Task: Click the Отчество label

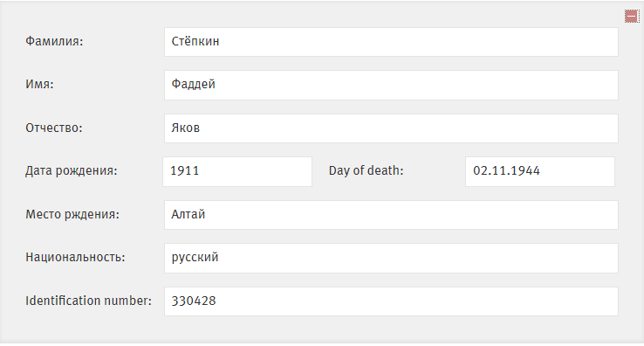Action: point(54,128)
